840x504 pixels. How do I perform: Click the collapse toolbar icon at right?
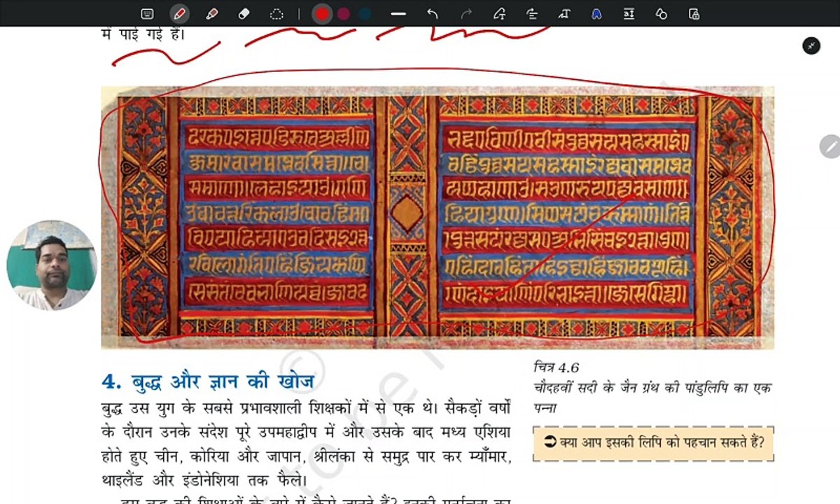click(x=811, y=45)
